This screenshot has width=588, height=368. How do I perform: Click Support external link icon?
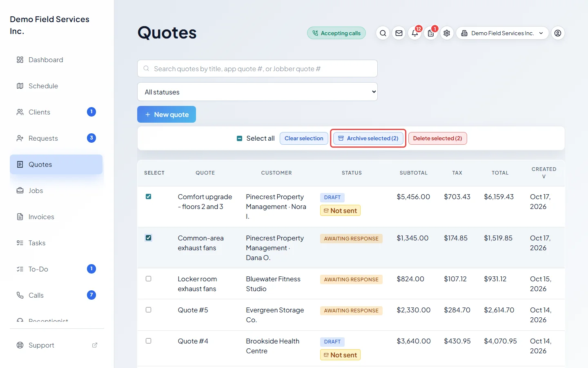coord(95,345)
